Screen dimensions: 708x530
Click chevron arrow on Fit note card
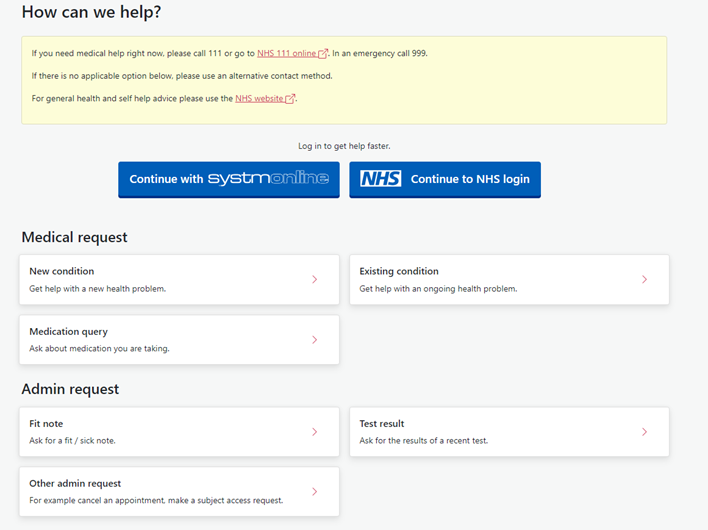tap(315, 432)
